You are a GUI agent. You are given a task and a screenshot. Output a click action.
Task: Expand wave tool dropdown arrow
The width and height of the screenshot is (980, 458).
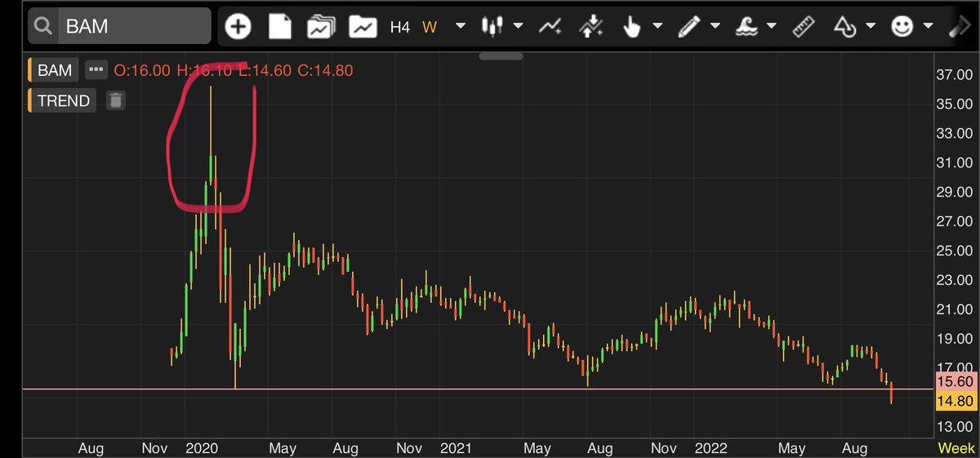[773, 27]
